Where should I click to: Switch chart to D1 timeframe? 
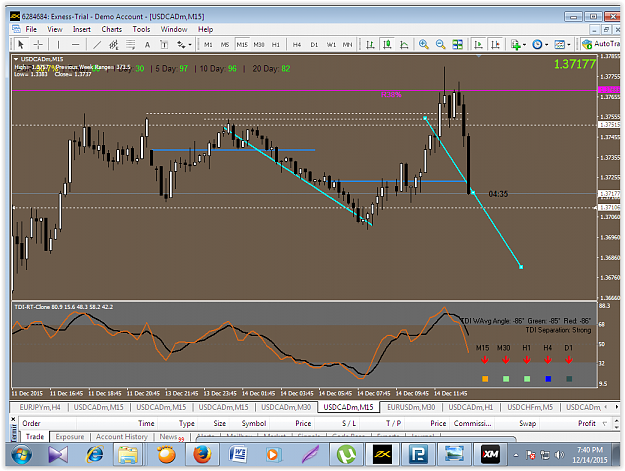pyautogui.click(x=314, y=44)
